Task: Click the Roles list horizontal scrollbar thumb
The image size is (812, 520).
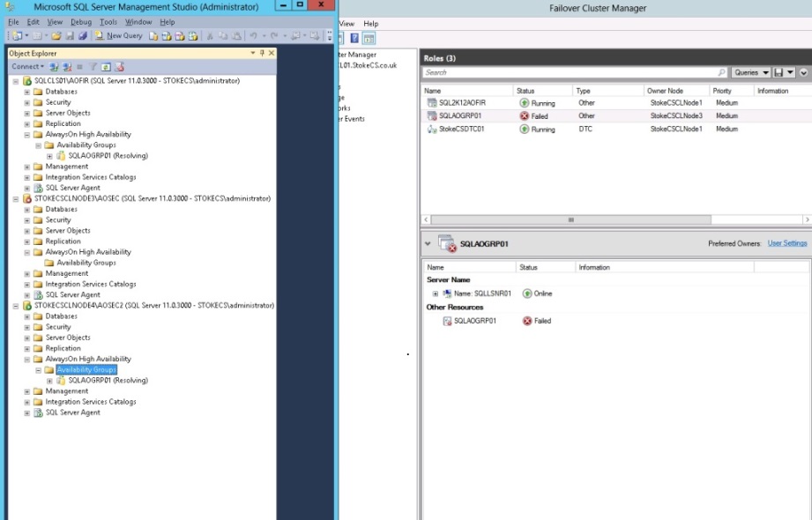Action: tap(570, 220)
